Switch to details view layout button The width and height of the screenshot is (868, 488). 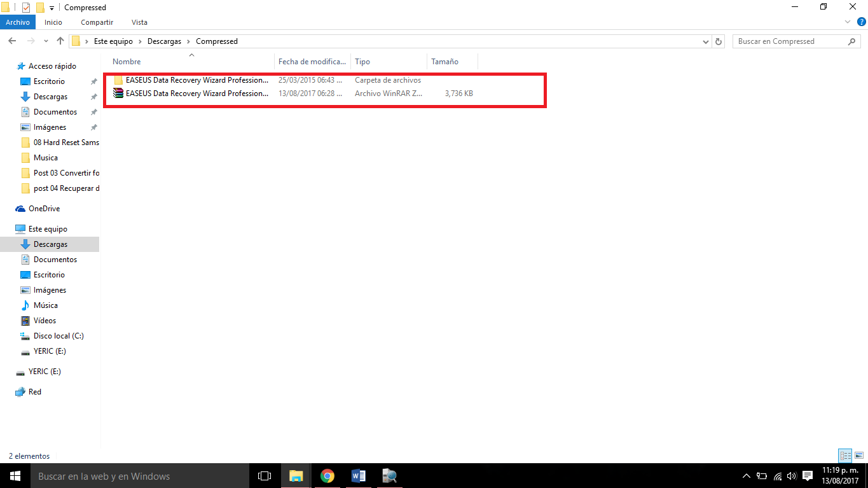click(x=845, y=456)
